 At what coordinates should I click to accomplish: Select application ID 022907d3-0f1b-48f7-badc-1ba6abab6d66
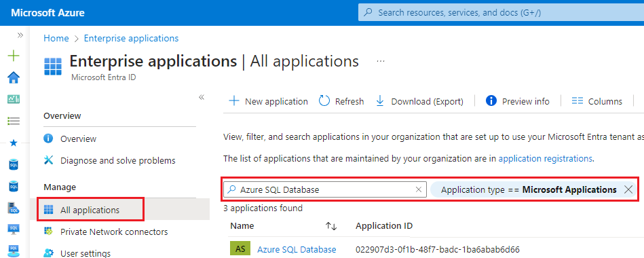438,249
